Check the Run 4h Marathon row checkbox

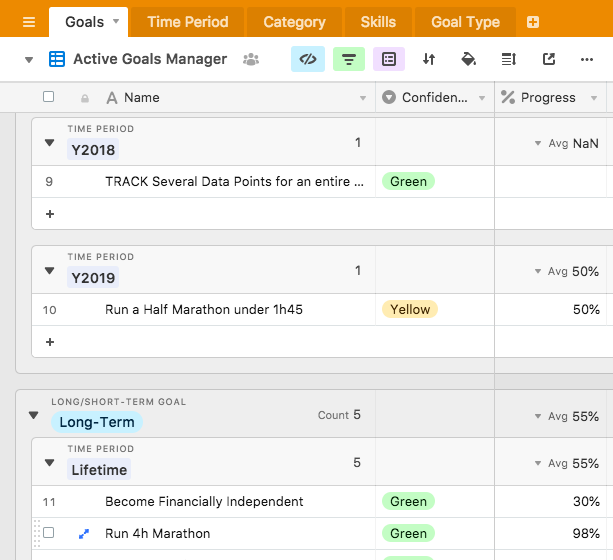48,534
